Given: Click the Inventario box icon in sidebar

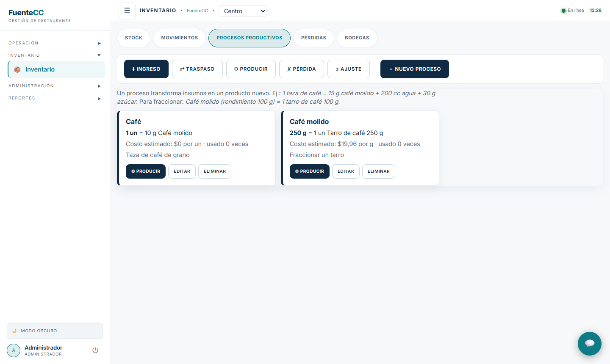Looking at the screenshot, I should coord(17,69).
